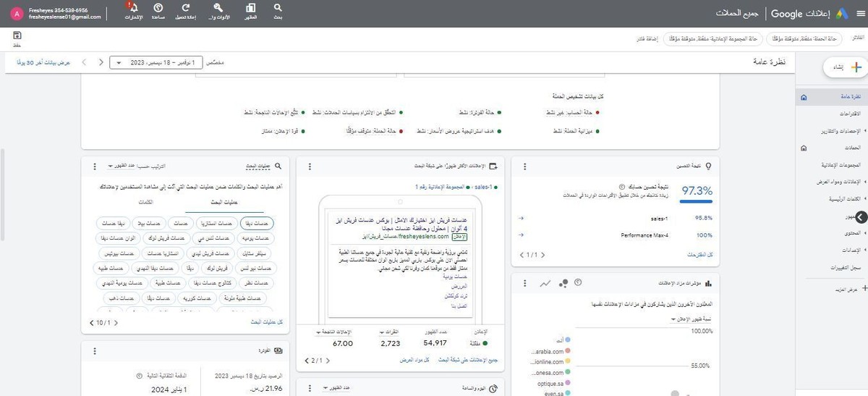Open Performance Max-4 recommendation arrow
This screenshot has width=868, height=396.
click(522, 235)
